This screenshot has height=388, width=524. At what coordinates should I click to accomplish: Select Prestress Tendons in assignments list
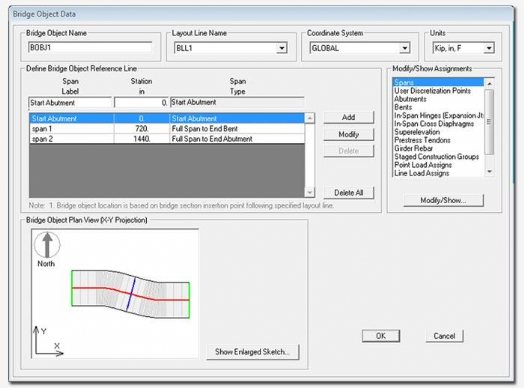click(x=422, y=140)
